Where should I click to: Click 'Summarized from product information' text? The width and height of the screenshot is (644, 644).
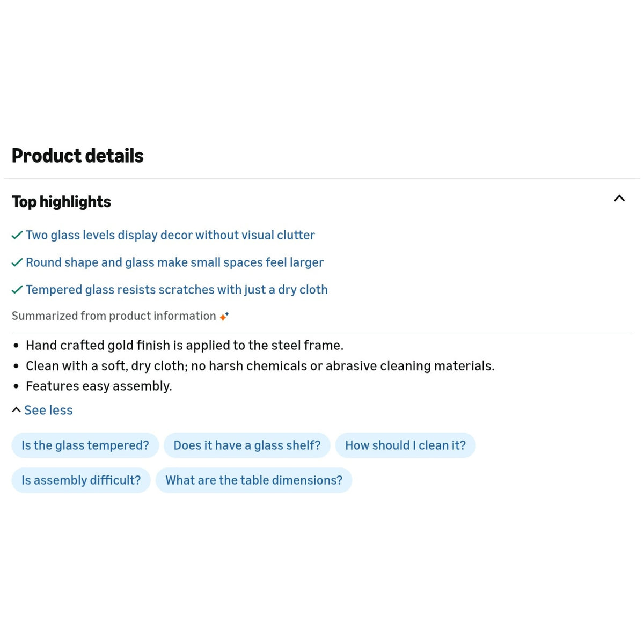(x=114, y=316)
